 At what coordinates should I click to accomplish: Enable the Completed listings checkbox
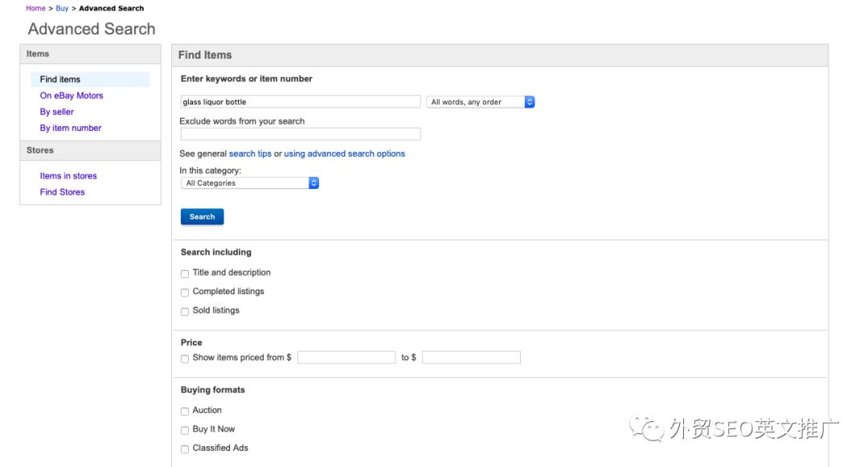[185, 293]
